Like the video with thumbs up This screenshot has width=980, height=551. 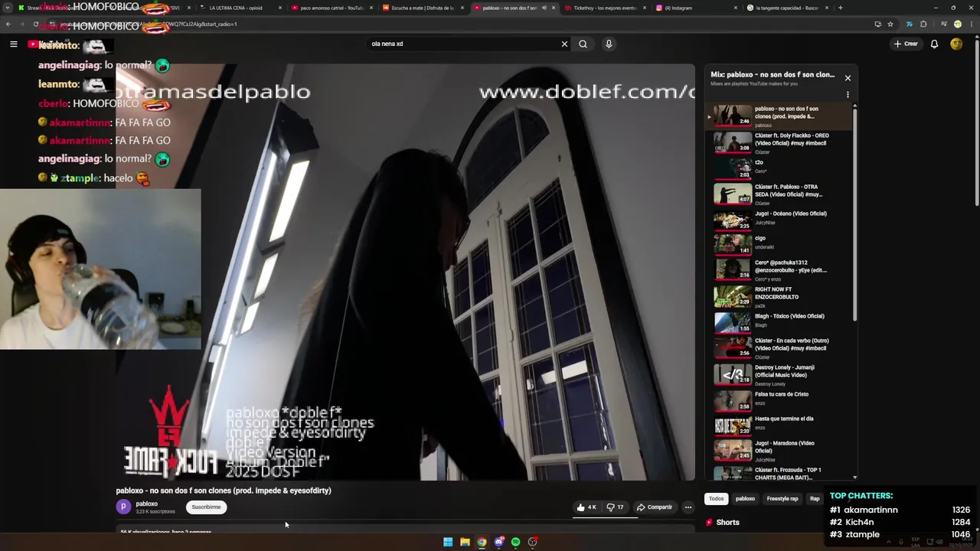(586, 507)
